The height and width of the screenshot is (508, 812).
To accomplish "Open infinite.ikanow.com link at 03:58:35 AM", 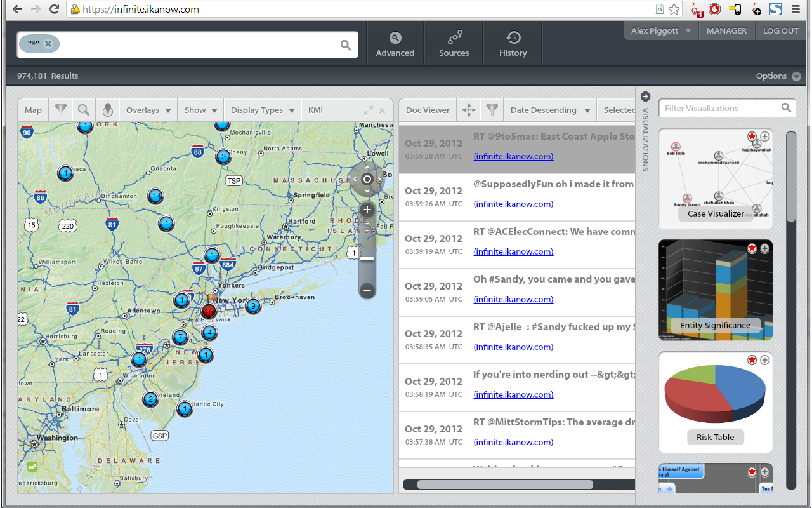I will 513,347.
